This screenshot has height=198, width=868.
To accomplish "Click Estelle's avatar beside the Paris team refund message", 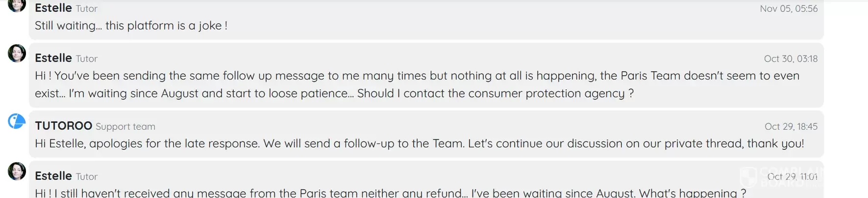I will 17,171.
